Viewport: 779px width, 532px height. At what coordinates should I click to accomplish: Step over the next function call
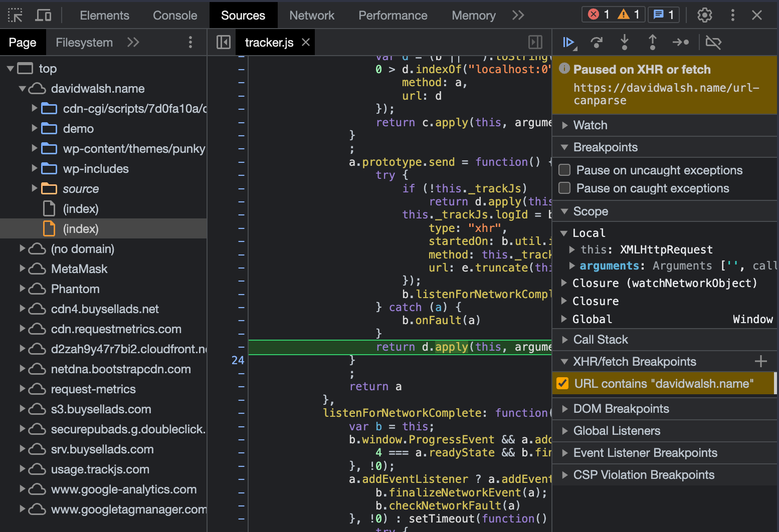[597, 43]
